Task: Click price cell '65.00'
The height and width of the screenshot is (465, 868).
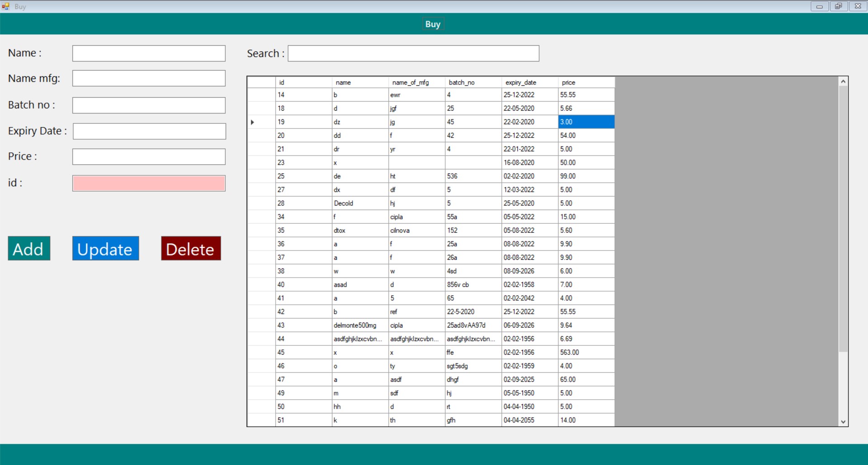Action: pos(586,380)
